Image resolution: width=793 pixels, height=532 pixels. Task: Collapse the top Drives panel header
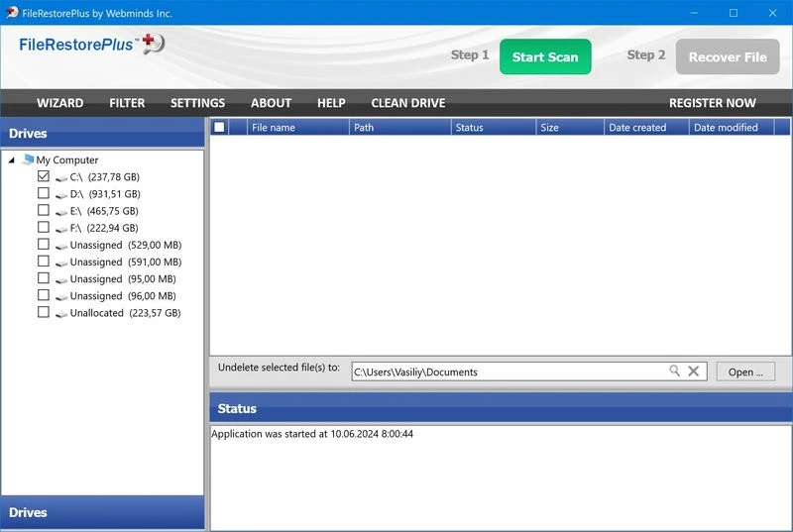[x=102, y=134]
